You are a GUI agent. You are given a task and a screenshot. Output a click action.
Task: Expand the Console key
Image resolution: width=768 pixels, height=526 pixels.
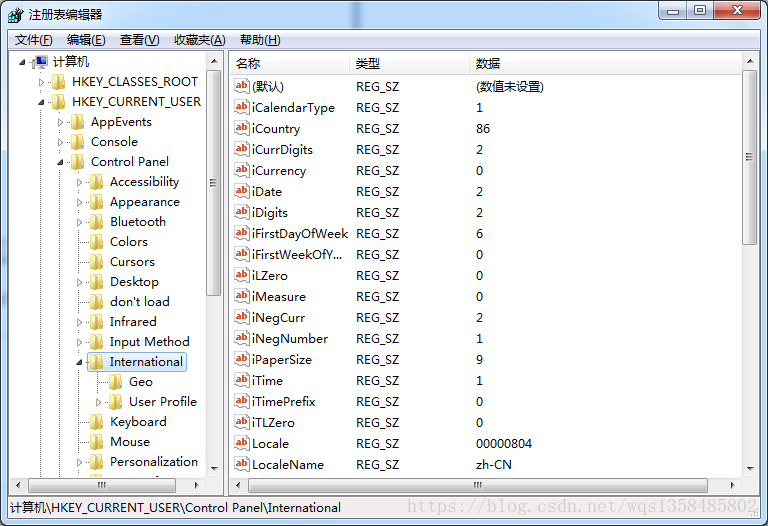pos(60,143)
